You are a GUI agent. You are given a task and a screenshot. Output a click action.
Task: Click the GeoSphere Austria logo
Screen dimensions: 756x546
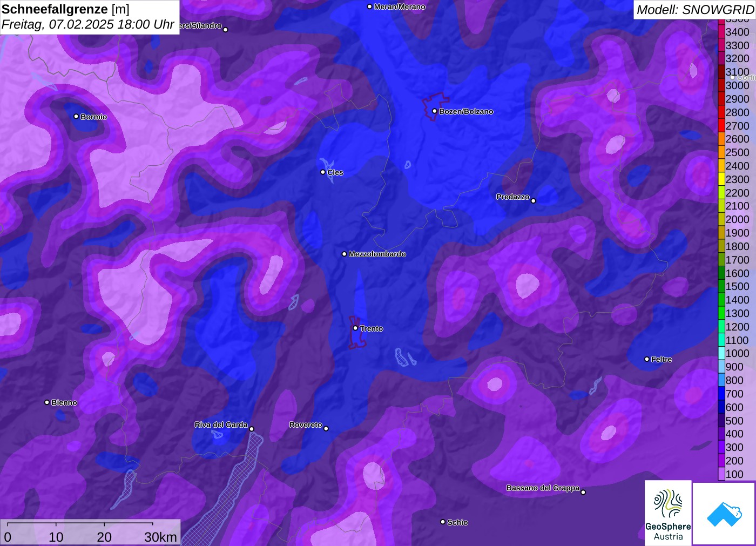668,513
